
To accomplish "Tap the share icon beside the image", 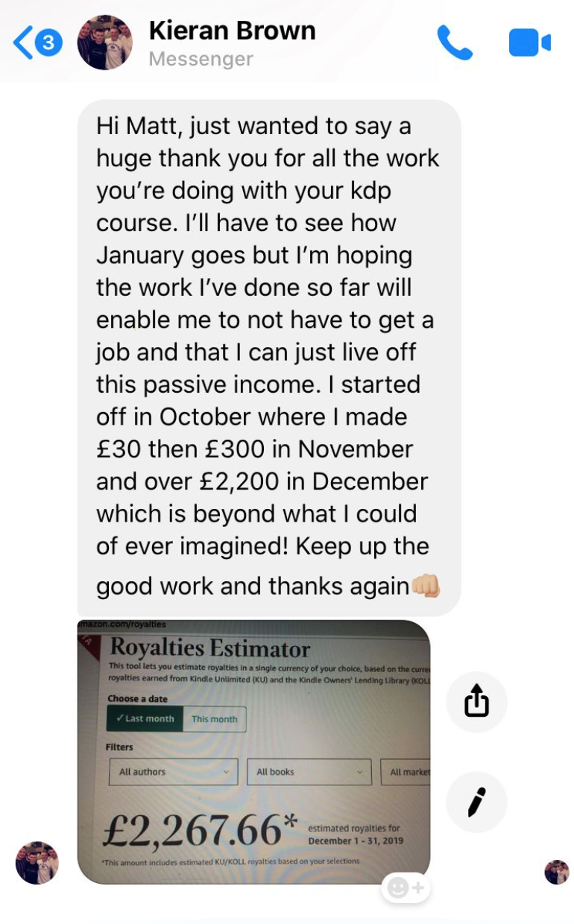I will [x=476, y=702].
